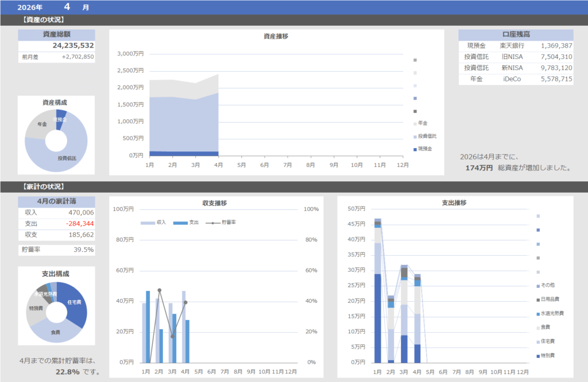The image size is (588, 382).
Task: Click the 【家計の状況】 section header
Action: tap(44, 186)
